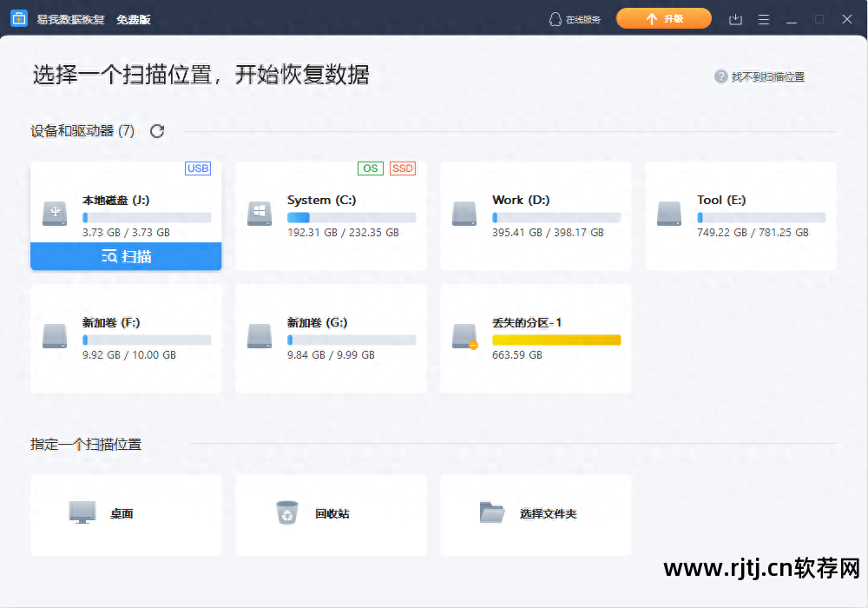Click the 扫描 button on 本地磁盘 (J:)
The image size is (868, 608).
coord(126,256)
